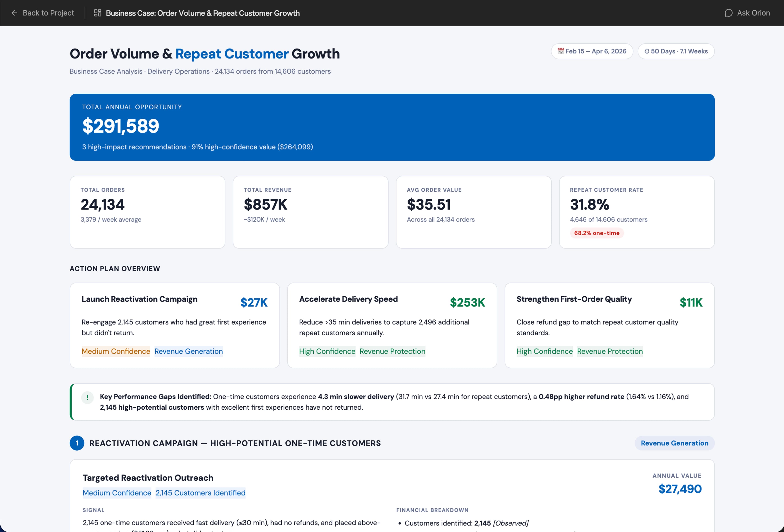Screen dimensions: 784x532
Task: Click the Avg Order Value $35.51
Action: (x=428, y=204)
